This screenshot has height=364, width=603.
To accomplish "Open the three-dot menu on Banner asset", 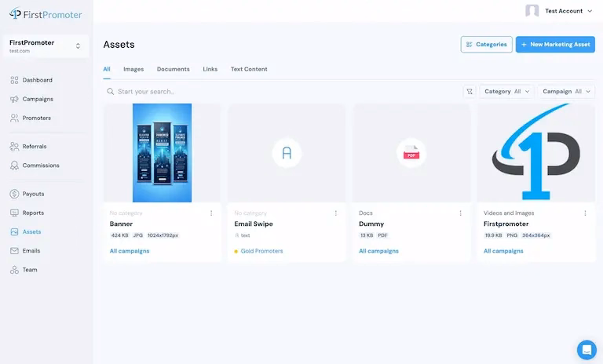I will 211,213.
